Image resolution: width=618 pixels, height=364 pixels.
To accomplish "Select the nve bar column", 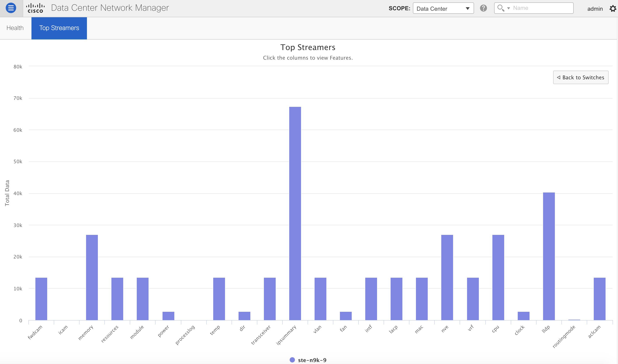I will pos(447,277).
